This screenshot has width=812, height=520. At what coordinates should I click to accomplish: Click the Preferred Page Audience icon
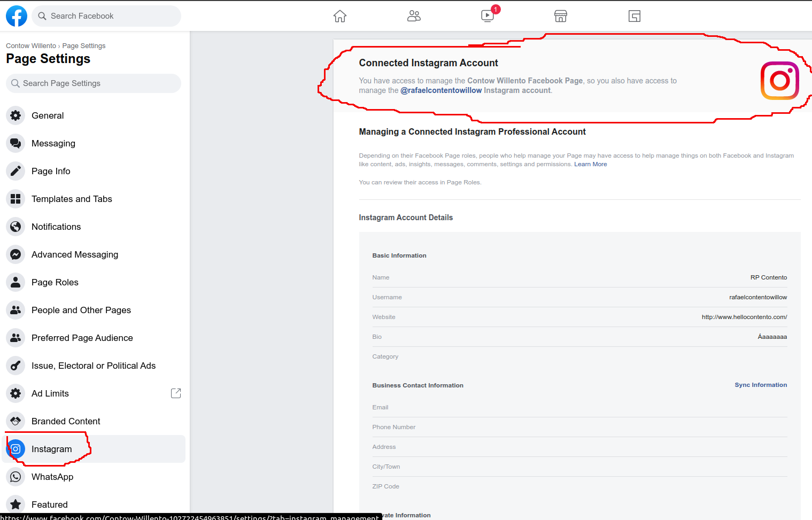coord(16,338)
